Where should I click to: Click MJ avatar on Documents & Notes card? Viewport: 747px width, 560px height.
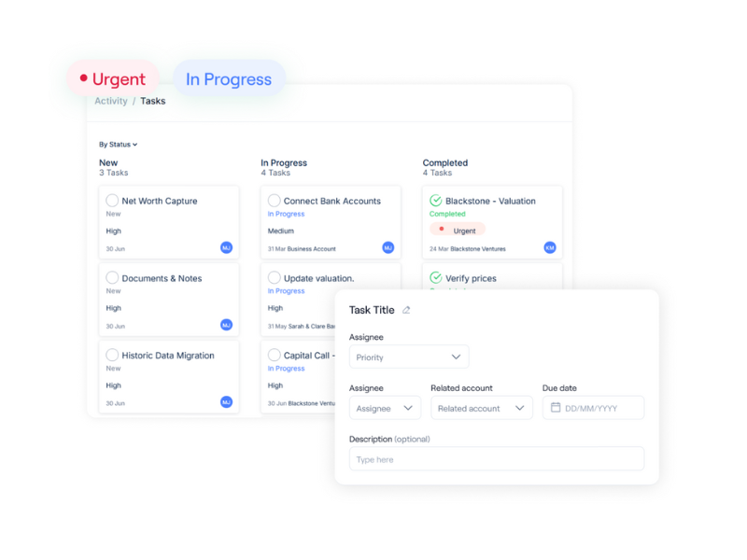click(x=226, y=326)
